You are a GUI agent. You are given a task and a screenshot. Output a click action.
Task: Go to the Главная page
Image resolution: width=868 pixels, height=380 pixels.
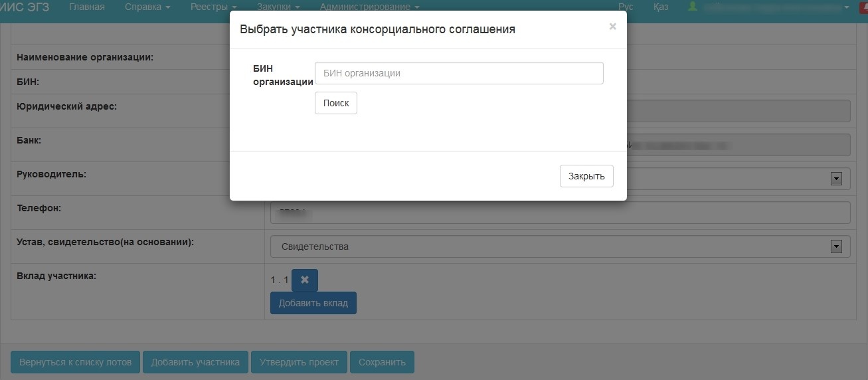click(87, 7)
